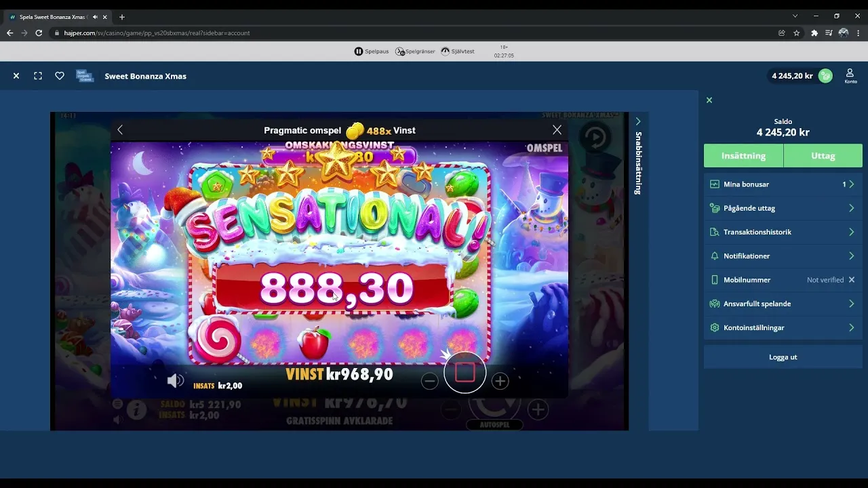
Task: Select the Spela Sweet Bonanza Xmas browser tab
Action: pos(57,16)
